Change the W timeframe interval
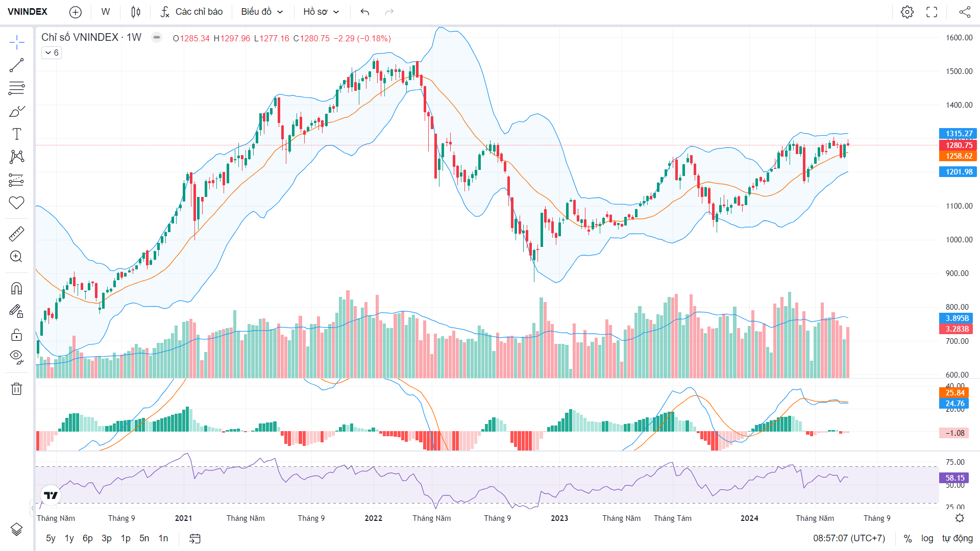This screenshot has height=551, width=980. (x=106, y=12)
